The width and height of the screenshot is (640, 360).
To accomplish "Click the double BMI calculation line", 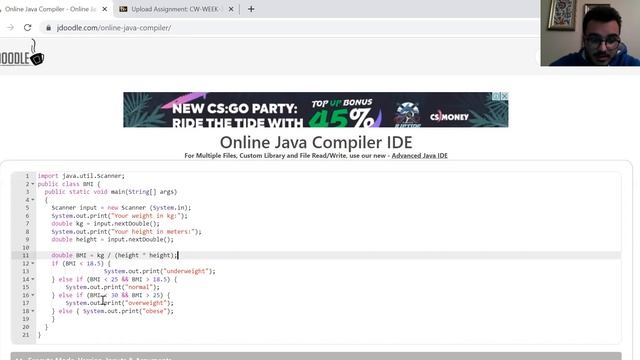I will [x=115, y=256].
